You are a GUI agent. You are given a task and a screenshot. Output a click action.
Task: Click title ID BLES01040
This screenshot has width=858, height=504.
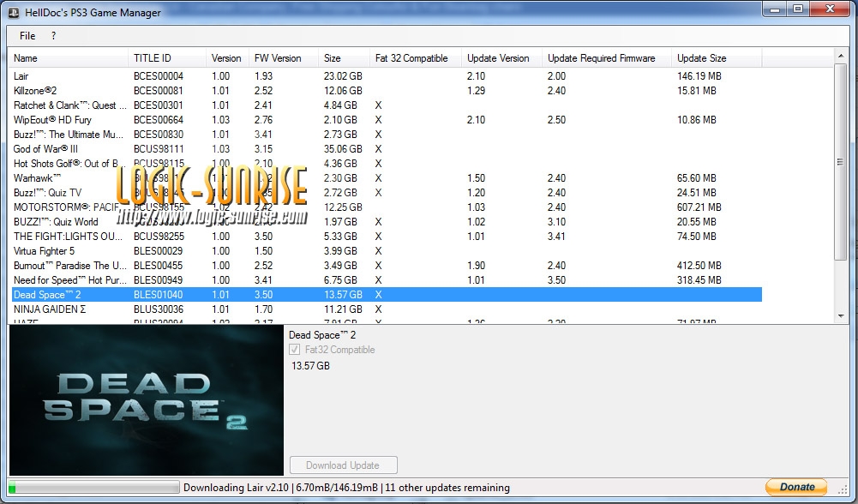[159, 294]
